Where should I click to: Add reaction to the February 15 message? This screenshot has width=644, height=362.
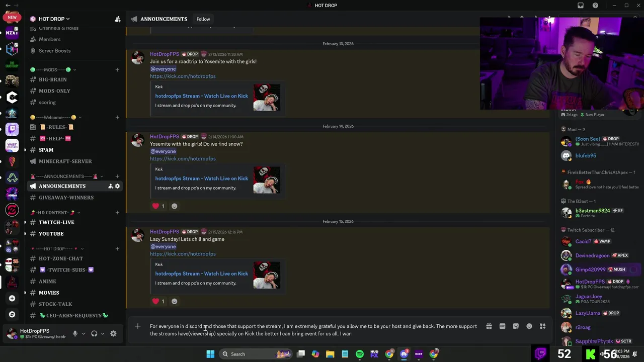174,301
